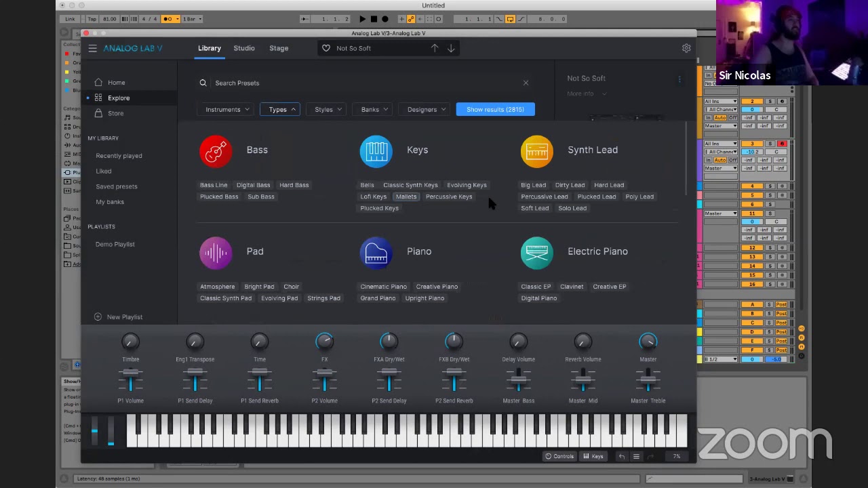Click the FX knob
This screenshot has width=868, height=488.
324,342
